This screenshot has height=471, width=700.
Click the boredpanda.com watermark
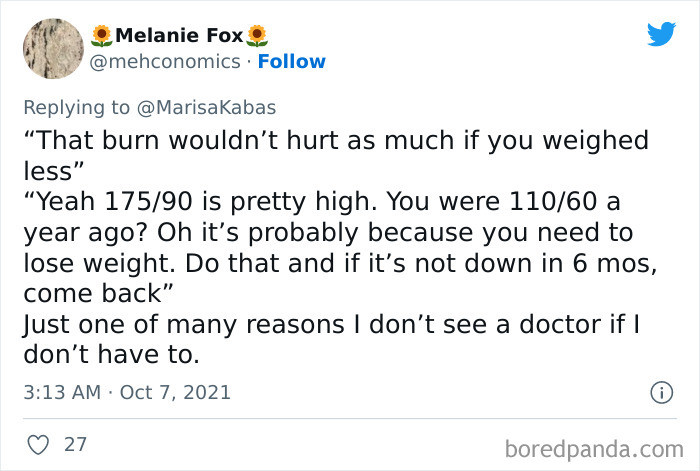pos(593,445)
